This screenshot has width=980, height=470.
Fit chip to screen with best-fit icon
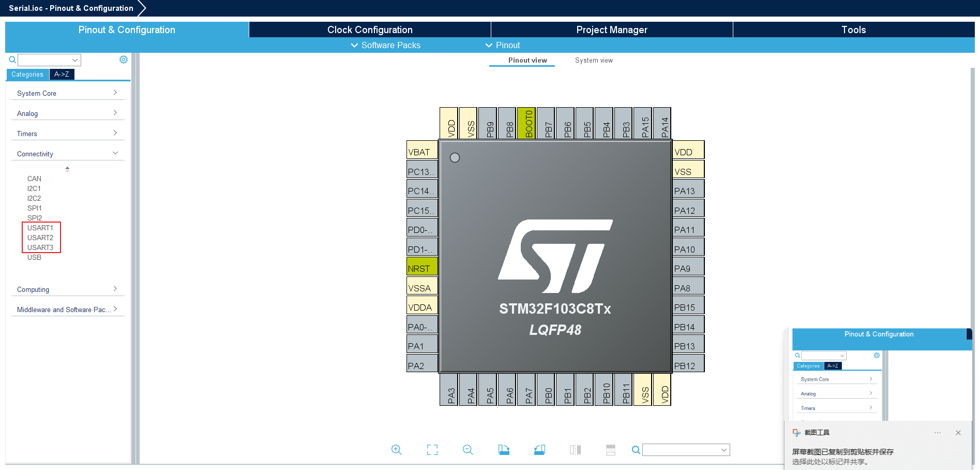click(432, 450)
